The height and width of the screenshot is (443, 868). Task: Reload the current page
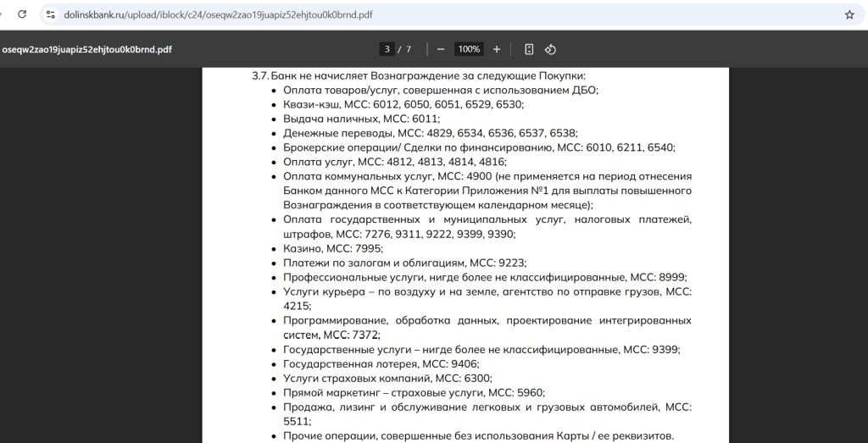pos(22,14)
